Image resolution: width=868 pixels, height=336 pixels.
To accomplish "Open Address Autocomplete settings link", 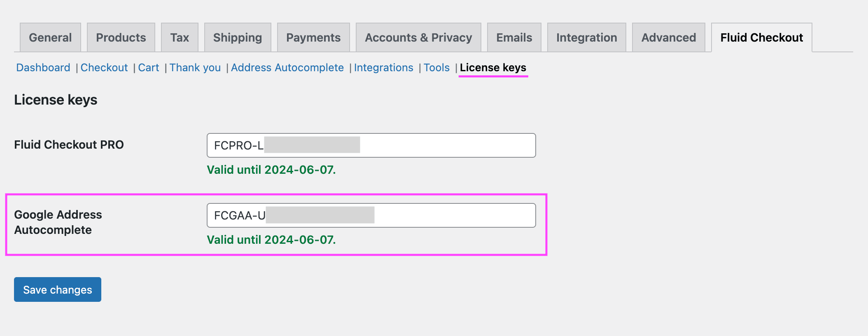I will pyautogui.click(x=287, y=68).
